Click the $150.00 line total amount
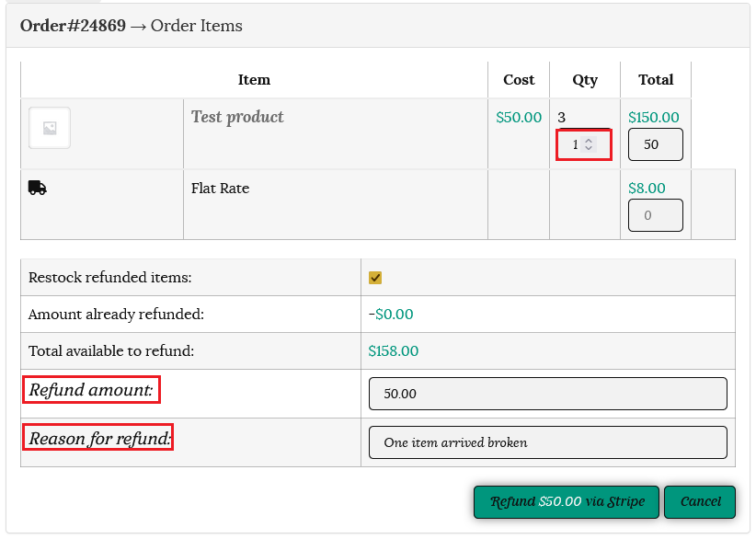 [653, 118]
